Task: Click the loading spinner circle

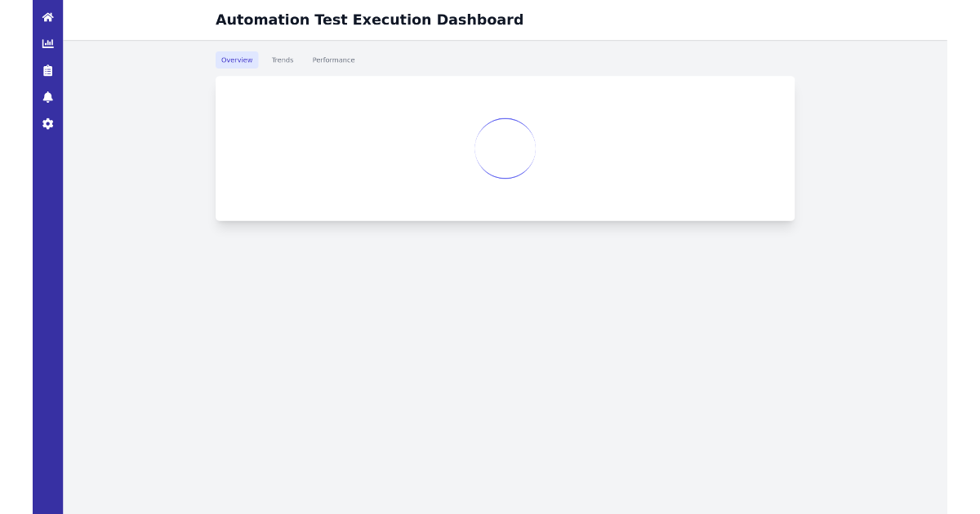Action: 505,148
